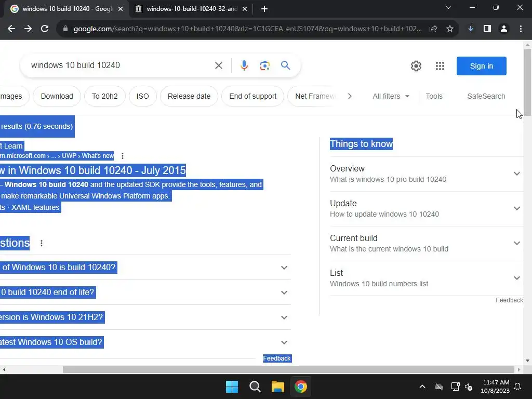Screen dimensions: 532x399
Task: Expand the question about build 10240 version
Action: pyautogui.click(x=145, y=268)
